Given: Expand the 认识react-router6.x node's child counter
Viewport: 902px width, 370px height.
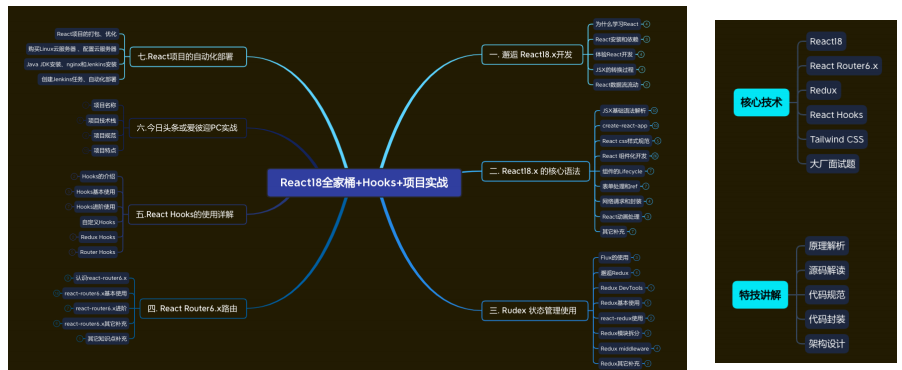Looking at the screenshot, I should [x=68, y=278].
